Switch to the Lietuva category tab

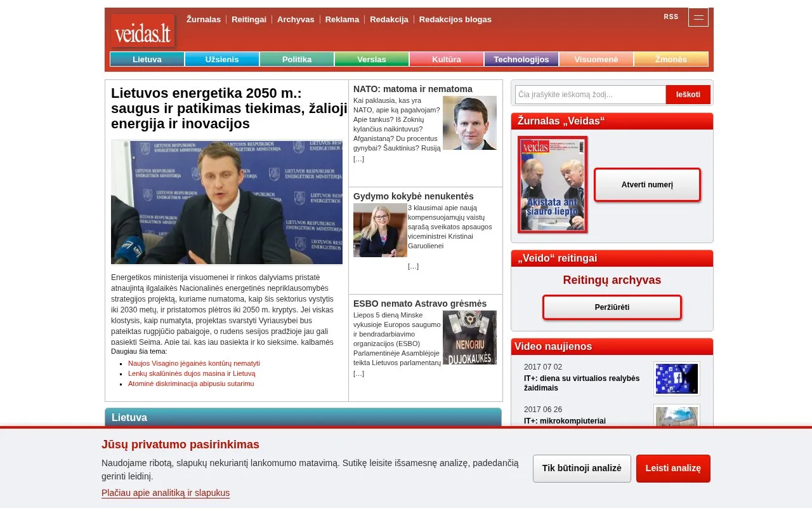(x=147, y=59)
